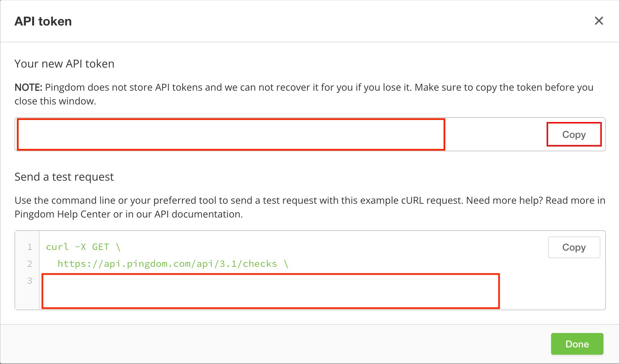This screenshot has width=619, height=364.
Task: Click line number 3 in code block
Action: pos(30,281)
